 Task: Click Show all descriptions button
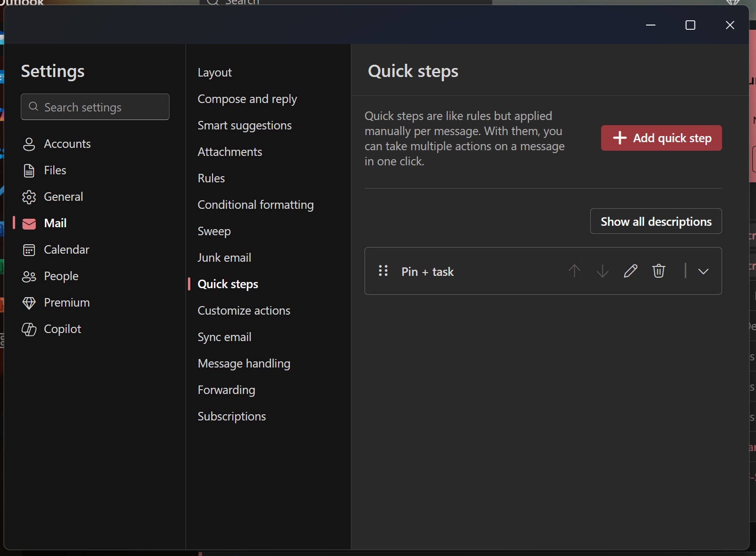coord(655,221)
